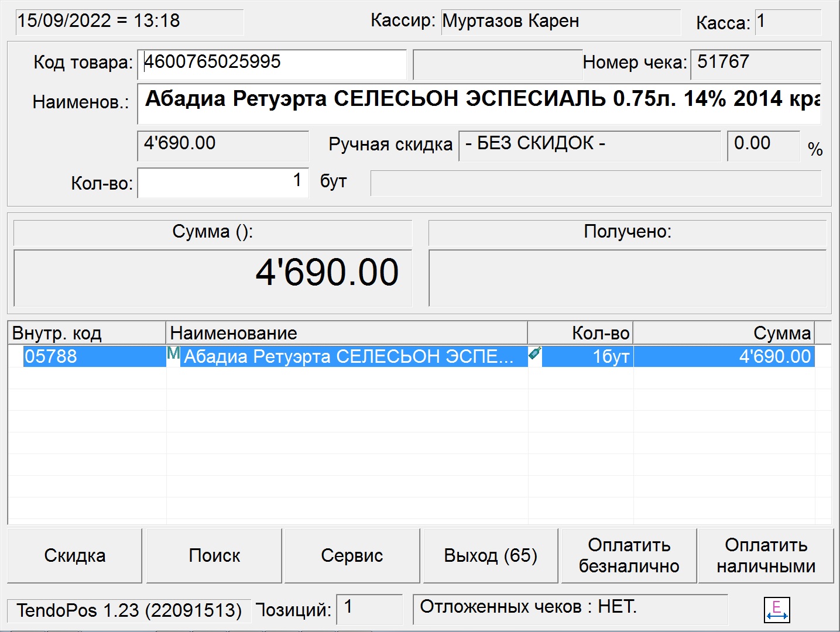The image size is (840, 632).
Task: Click the 4'690.00 unit price field
Action: (223, 146)
